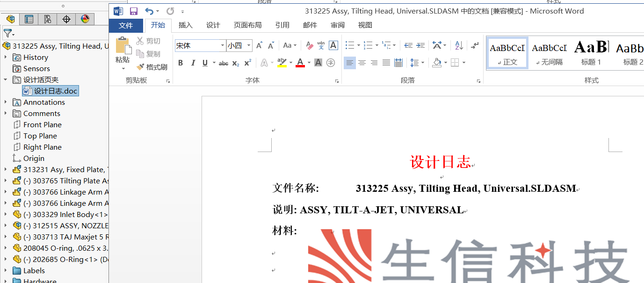Switch to the 邮件 (Mailings) ribbon tab

pos(310,25)
